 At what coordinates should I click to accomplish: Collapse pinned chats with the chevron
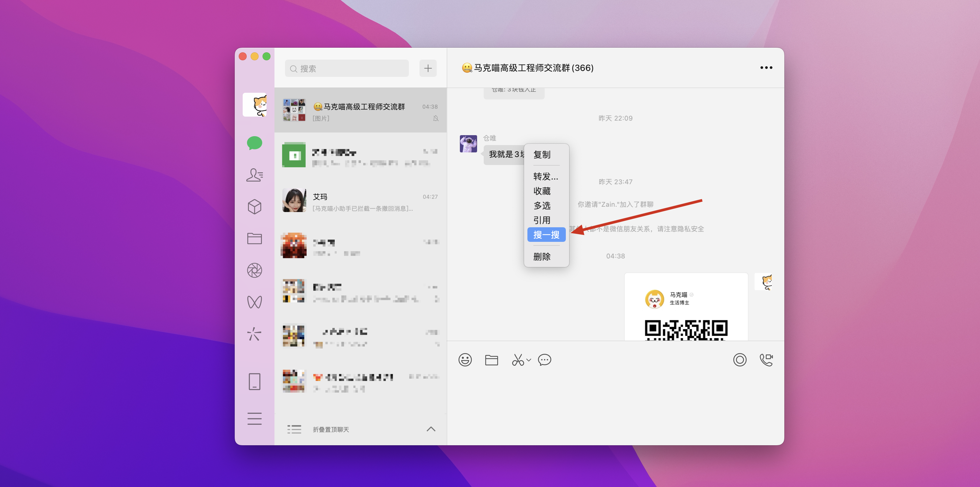[x=431, y=429]
